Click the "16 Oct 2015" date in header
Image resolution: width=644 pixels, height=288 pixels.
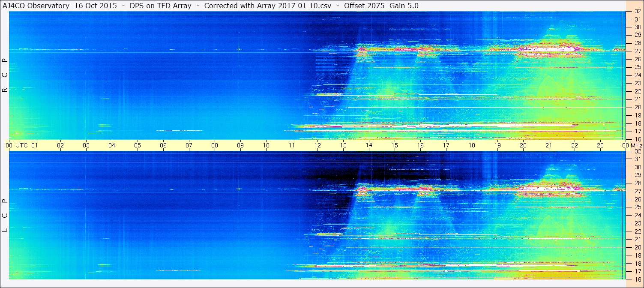[96, 6]
